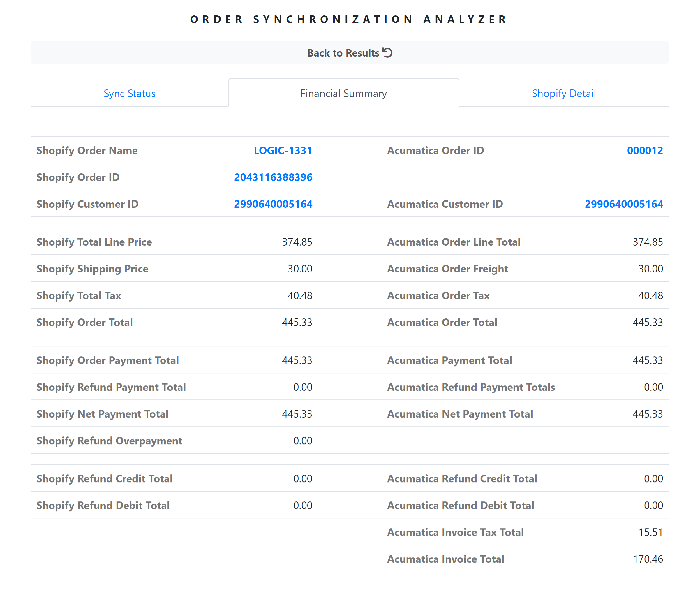The width and height of the screenshot is (700, 604).
Task: Select Shopify Order Payment Total value 445.33
Action: pyautogui.click(x=297, y=360)
